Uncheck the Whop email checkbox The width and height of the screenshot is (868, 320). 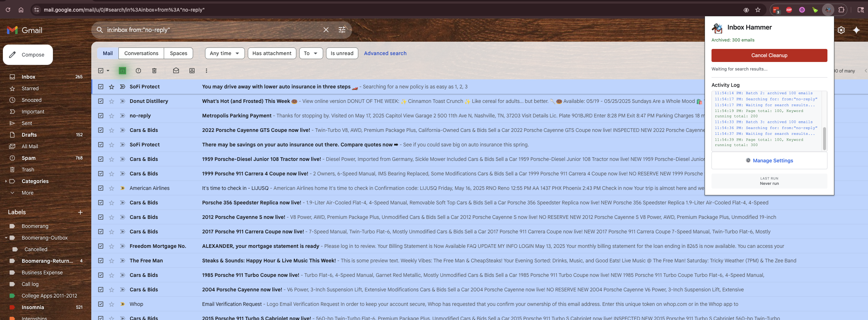[101, 304]
